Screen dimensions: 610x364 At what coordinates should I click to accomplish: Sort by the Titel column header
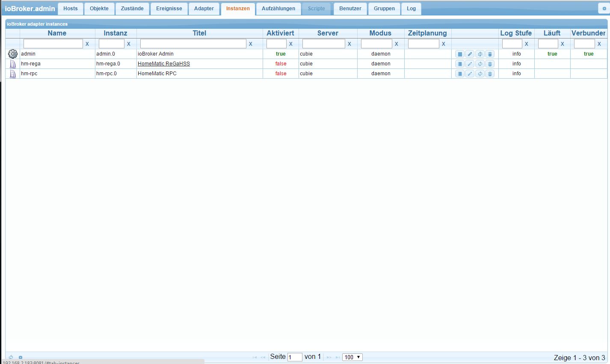pyautogui.click(x=199, y=33)
